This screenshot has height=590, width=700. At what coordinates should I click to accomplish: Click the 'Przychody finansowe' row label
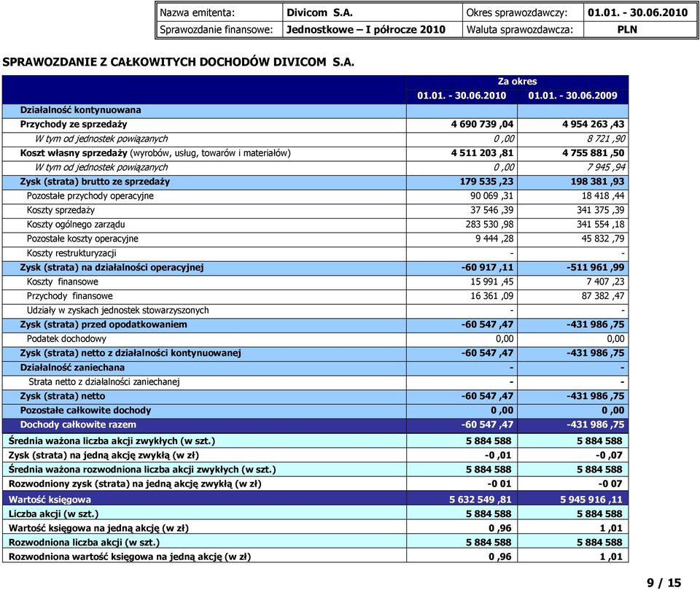coord(70,296)
